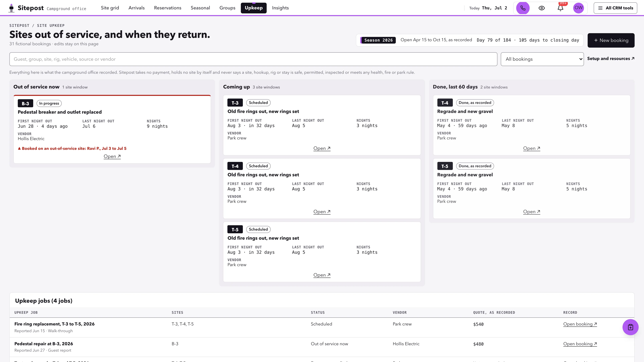Click the 'Fire ring replacement, T-3 to T-5, 2026' title
The height and width of the screenshot is (362, 644).
point(54,324)
